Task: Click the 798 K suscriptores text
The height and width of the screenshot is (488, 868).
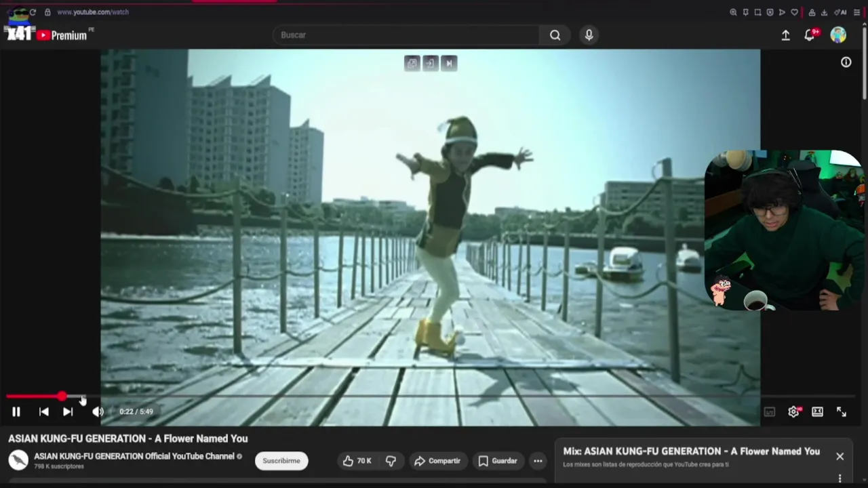Action: point(59,466)
